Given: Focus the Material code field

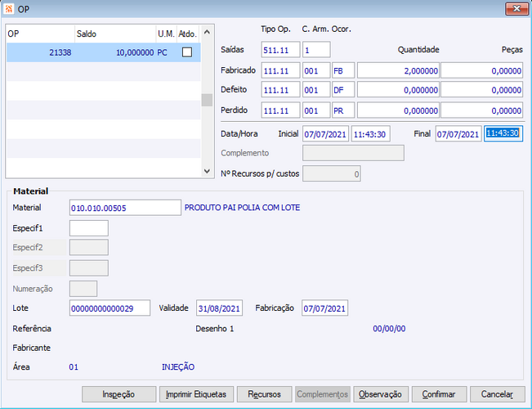Looking at the screenshot, I should [x=125, y=208].
